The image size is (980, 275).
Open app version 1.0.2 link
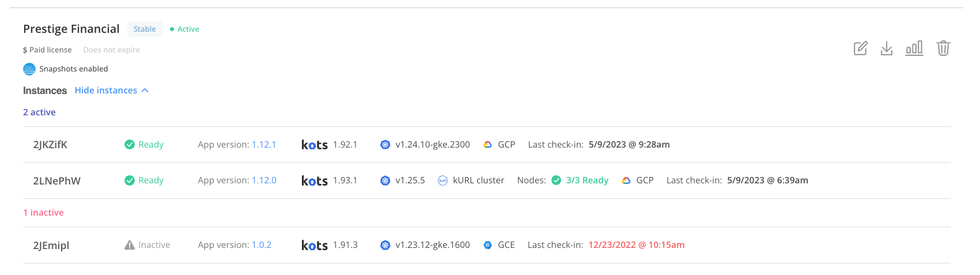click(x=262, y=245)
